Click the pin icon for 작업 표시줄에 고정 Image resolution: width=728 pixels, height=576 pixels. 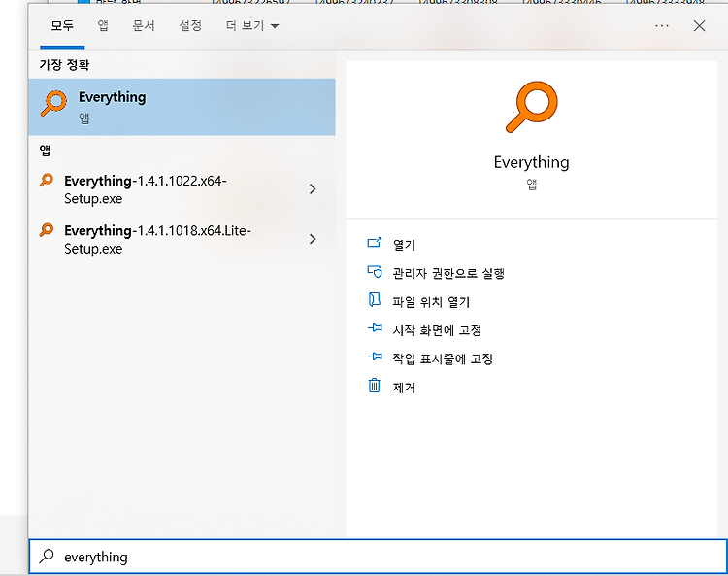375,356
